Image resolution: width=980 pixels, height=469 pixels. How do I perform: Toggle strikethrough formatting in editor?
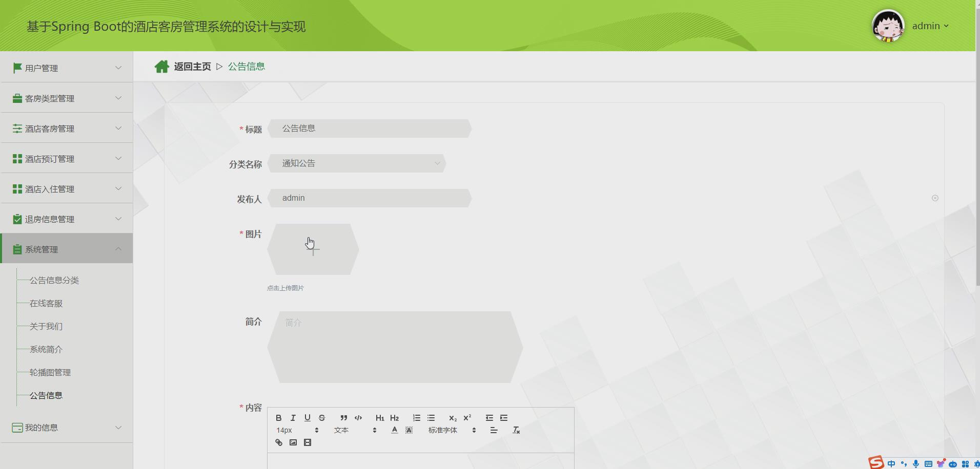pos(322,418)
